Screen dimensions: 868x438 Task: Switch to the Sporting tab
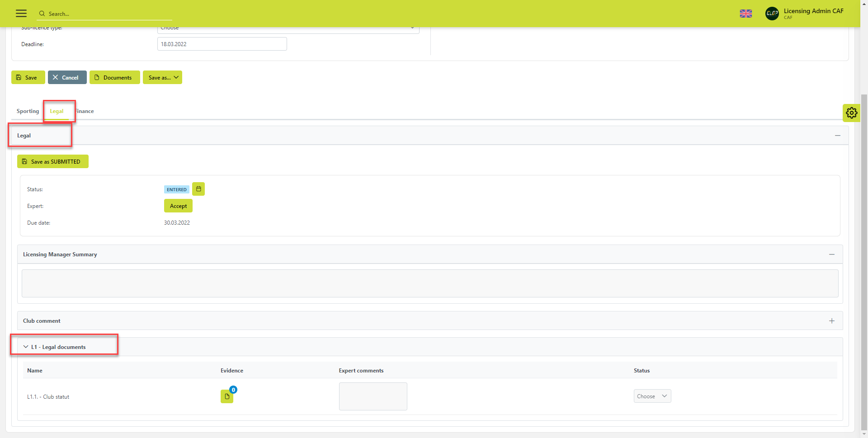28,111
